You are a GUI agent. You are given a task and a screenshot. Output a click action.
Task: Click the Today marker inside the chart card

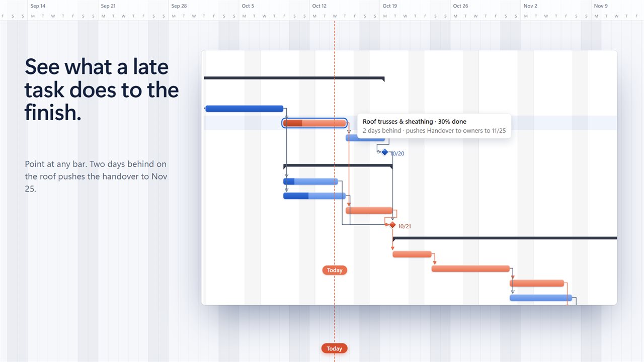pos(335,270)
